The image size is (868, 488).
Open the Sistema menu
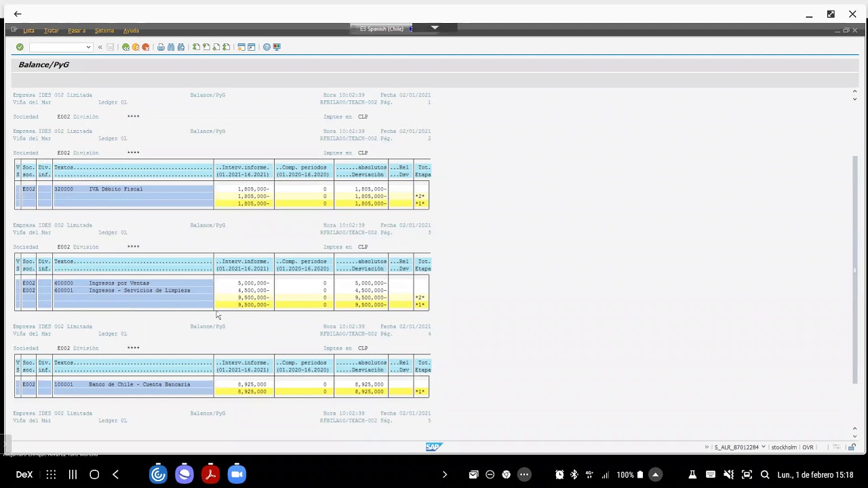point(104,30)
